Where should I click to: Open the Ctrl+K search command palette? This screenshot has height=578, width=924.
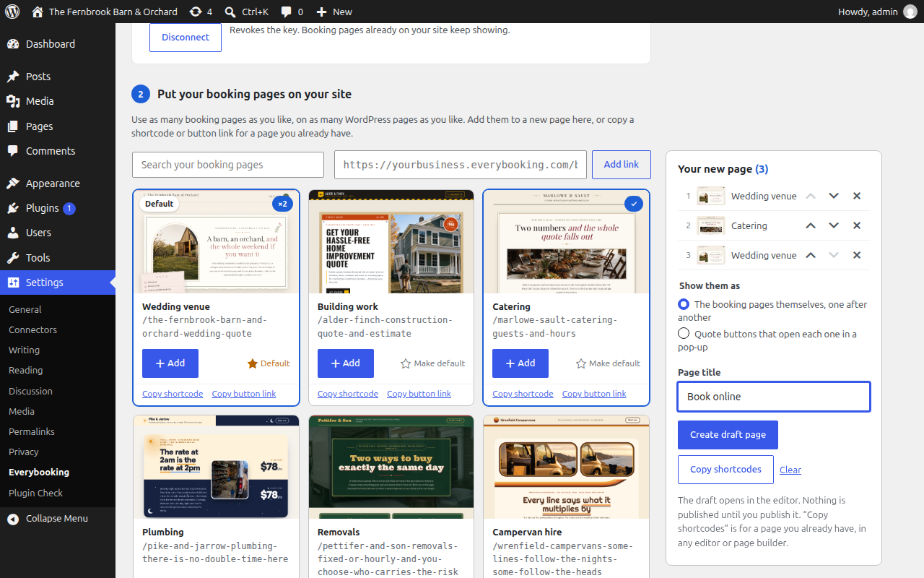[246, 12]
